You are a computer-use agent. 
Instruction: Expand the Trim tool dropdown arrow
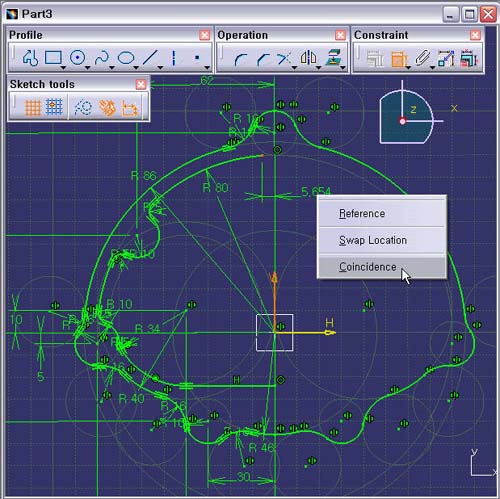294,67
